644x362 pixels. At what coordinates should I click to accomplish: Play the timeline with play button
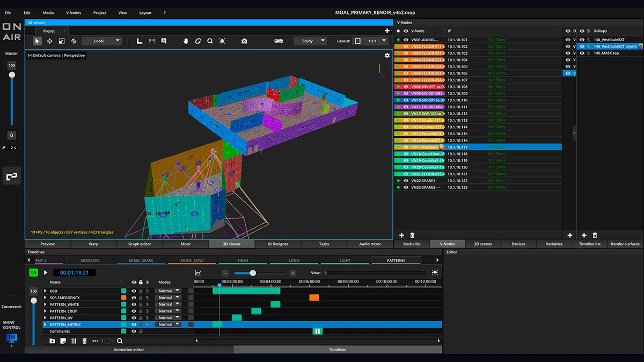tap(45, 272)
